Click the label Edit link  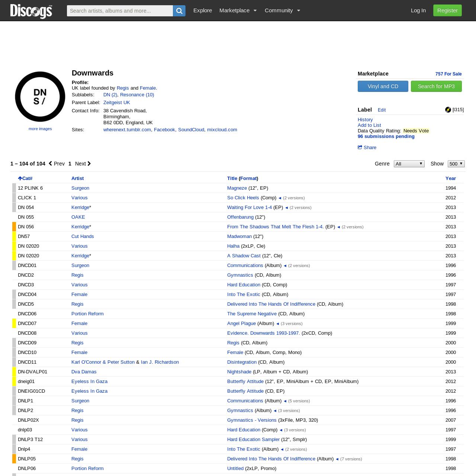382,110
